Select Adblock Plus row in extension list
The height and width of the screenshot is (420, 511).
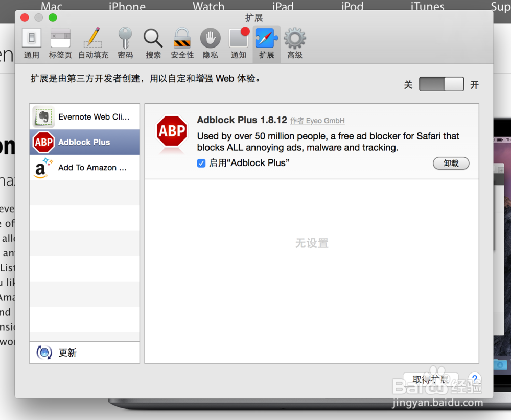pos(84,142)
